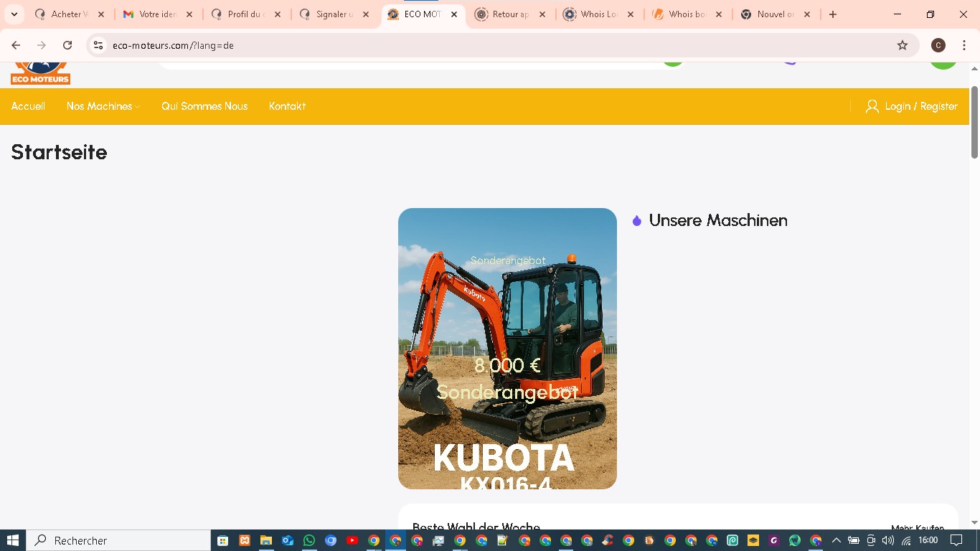This screenshot has width=980, height=551.
Task: Open the Windows notification center
Action: 956,540
